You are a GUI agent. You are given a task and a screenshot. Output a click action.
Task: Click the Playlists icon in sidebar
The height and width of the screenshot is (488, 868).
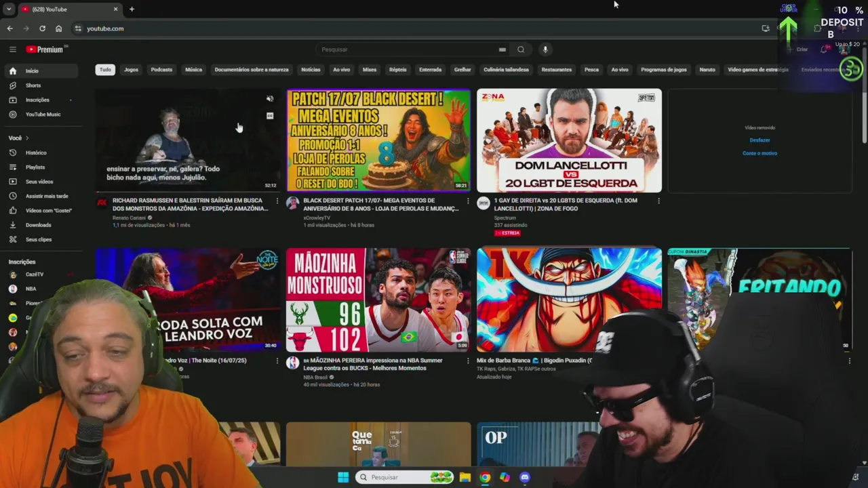point(13,167)
